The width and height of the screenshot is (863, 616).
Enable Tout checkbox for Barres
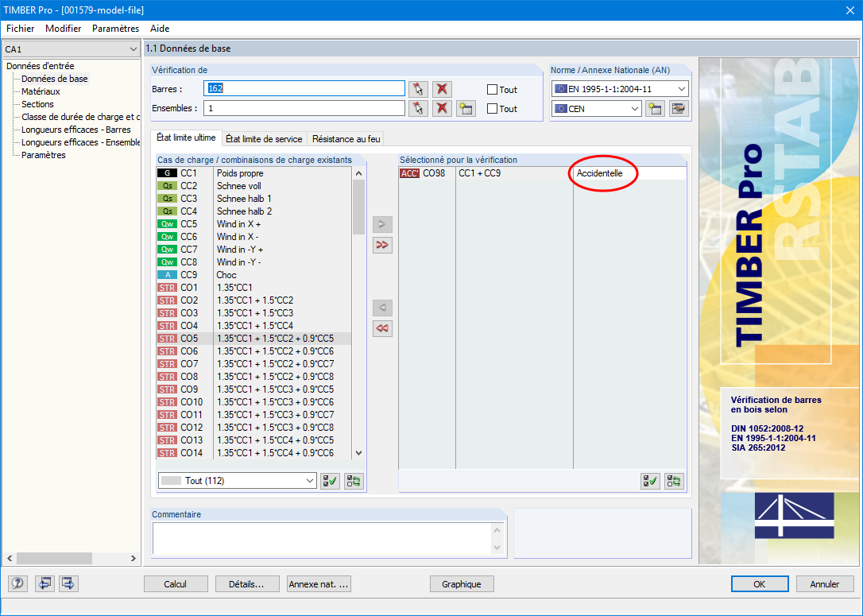click(x=493, y=90)
